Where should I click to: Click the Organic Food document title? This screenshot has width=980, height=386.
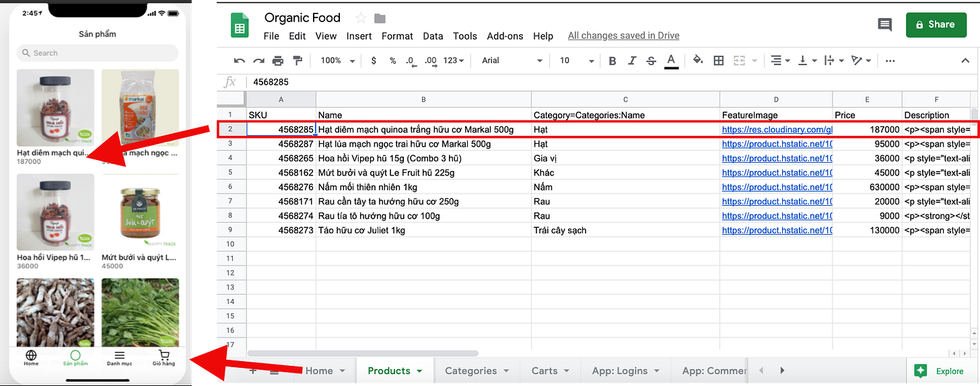(x=302, y=17)
